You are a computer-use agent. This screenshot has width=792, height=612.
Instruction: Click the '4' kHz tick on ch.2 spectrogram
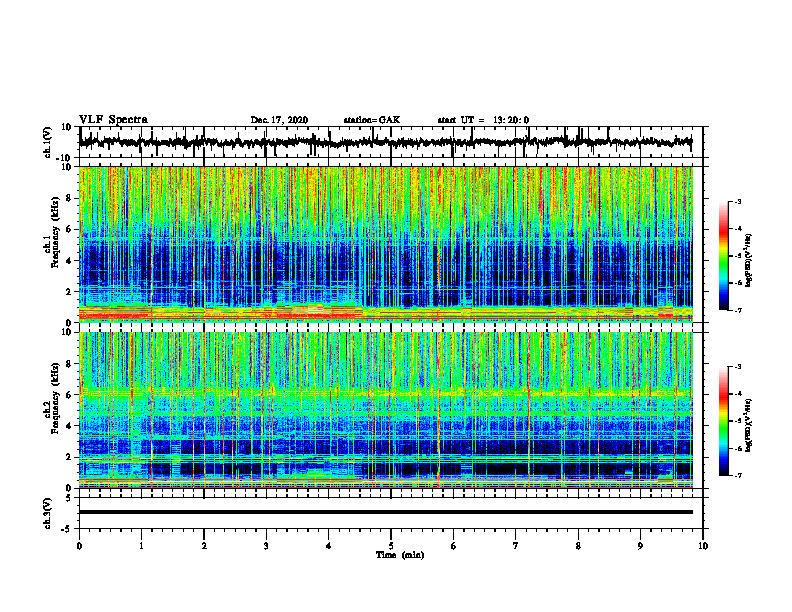click(70, 426)
